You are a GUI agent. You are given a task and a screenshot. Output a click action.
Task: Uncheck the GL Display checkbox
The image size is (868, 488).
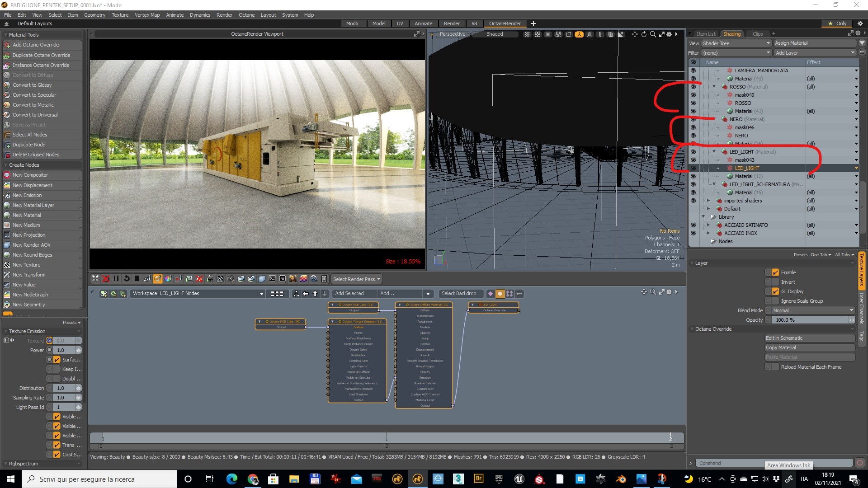(x=775, y=291)
